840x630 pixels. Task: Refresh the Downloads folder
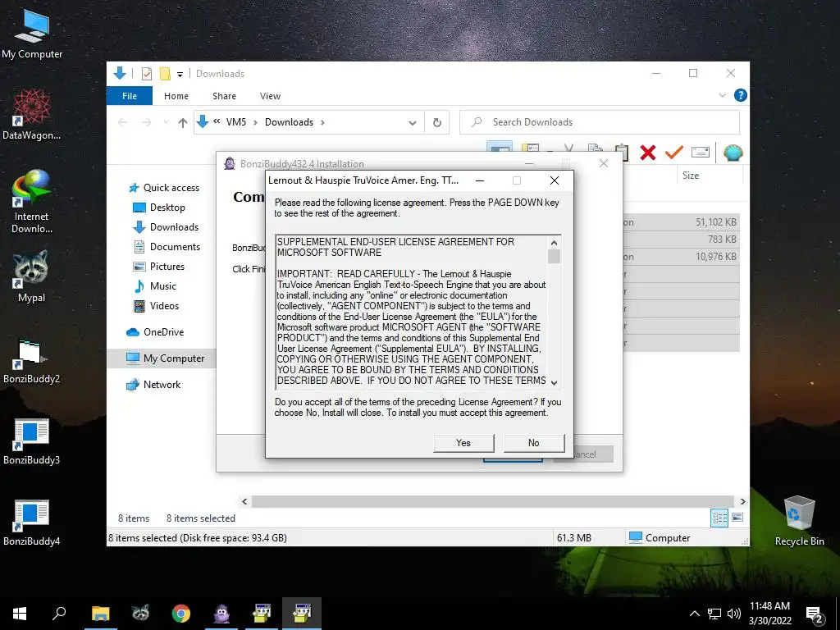tap(437, 123)
